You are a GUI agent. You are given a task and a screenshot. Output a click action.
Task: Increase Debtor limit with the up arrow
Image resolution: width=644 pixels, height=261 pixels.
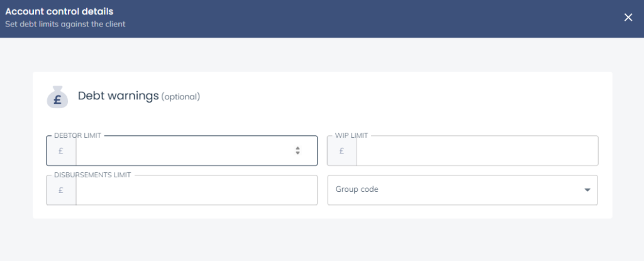(x=297, y=148)
